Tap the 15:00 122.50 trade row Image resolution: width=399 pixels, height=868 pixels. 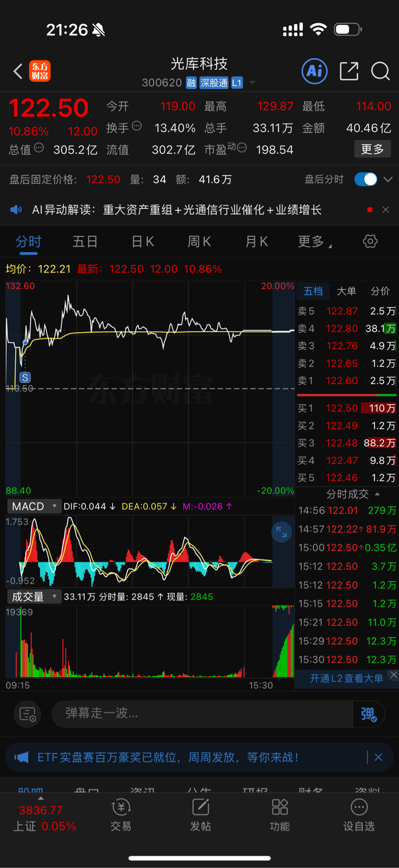(347, 548)
